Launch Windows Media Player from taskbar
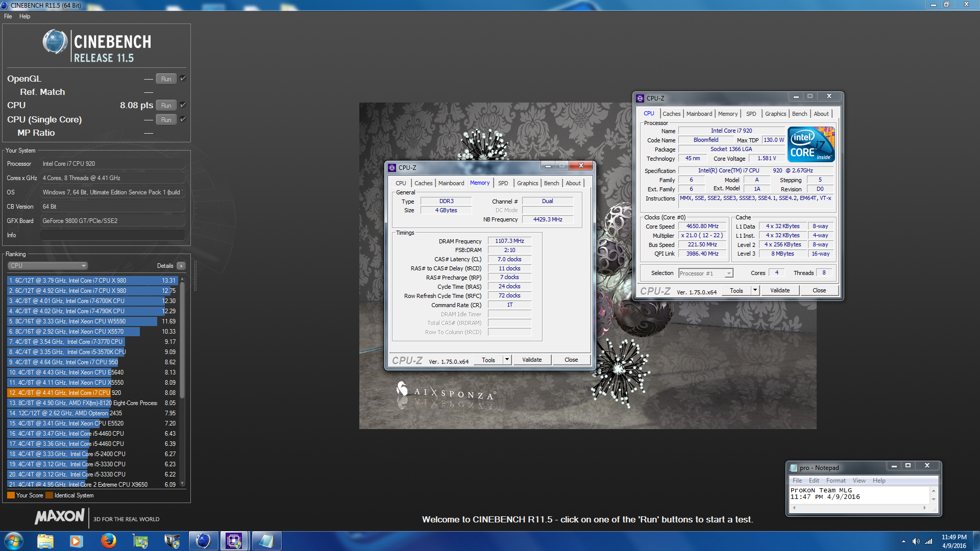The height and width of the screenshot is (551, 980). pyautogui.click(x=76, y=541)
